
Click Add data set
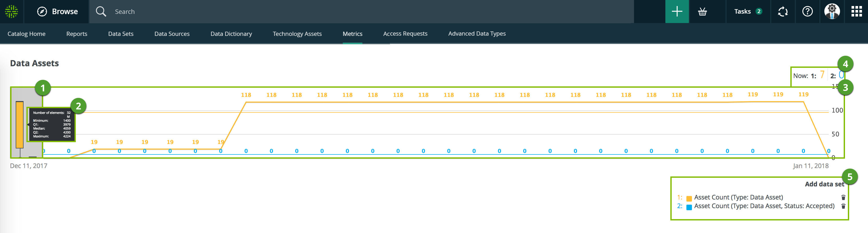point(824,184)
